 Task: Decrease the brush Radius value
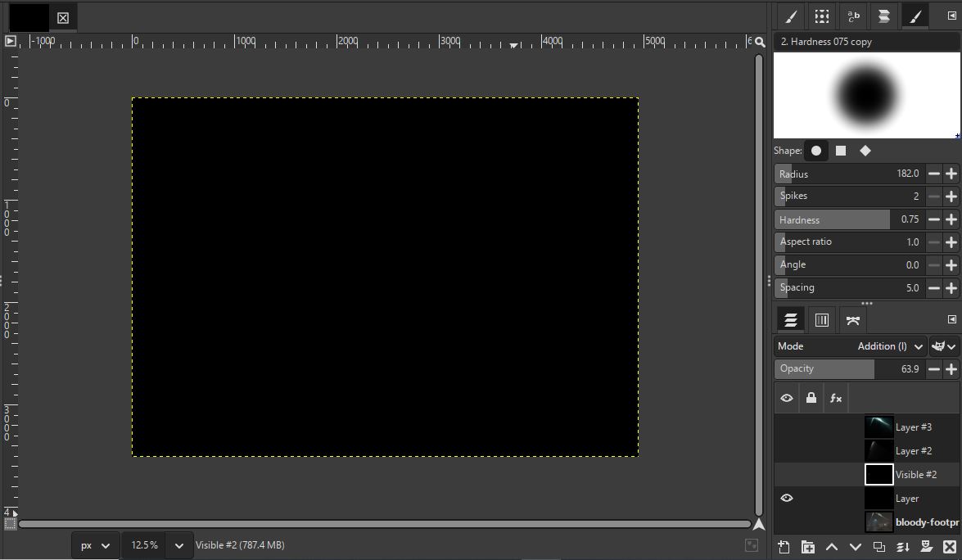point(934,174)
